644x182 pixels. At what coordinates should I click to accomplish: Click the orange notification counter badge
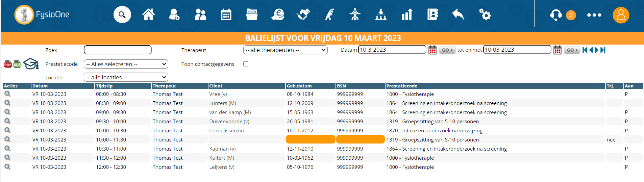[571, 15]
